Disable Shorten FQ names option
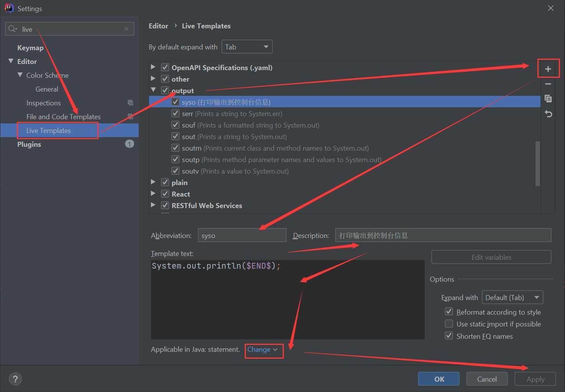565x392 pixels. pyautogui.click(x=449, y=336)
